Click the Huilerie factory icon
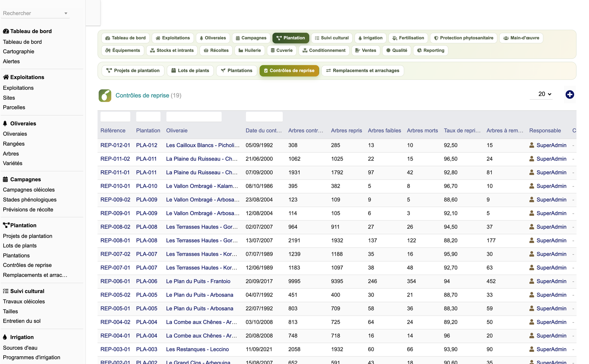This screenshot has width=589, height=364. click(x=241, y=50)
